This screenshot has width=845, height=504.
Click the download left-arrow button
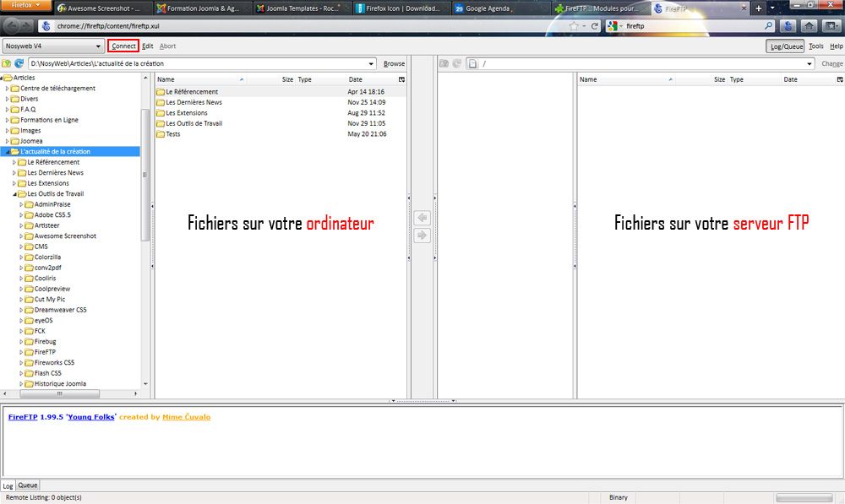pyautogui.click(x=422, y=218)
